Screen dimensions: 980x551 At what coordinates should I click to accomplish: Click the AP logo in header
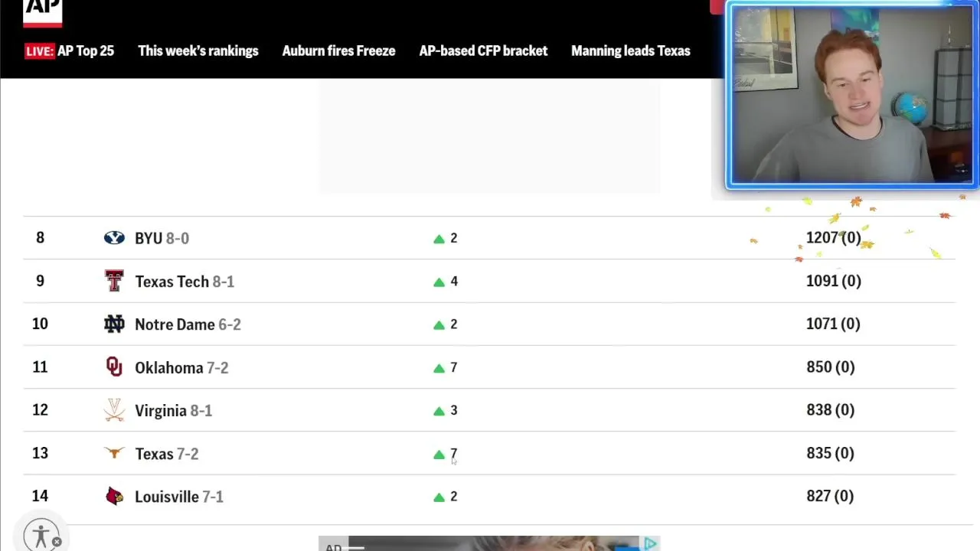tap(42, 12)
